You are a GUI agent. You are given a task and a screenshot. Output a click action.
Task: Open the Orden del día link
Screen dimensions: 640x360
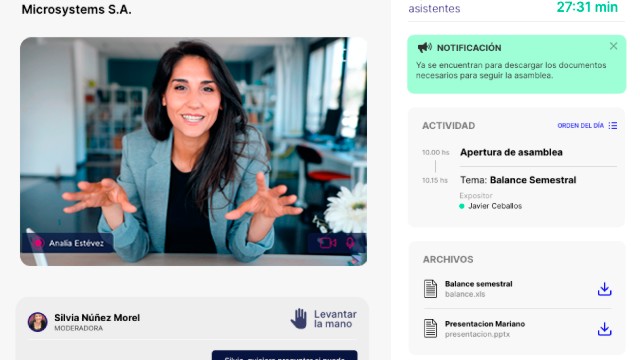point(580,126)
